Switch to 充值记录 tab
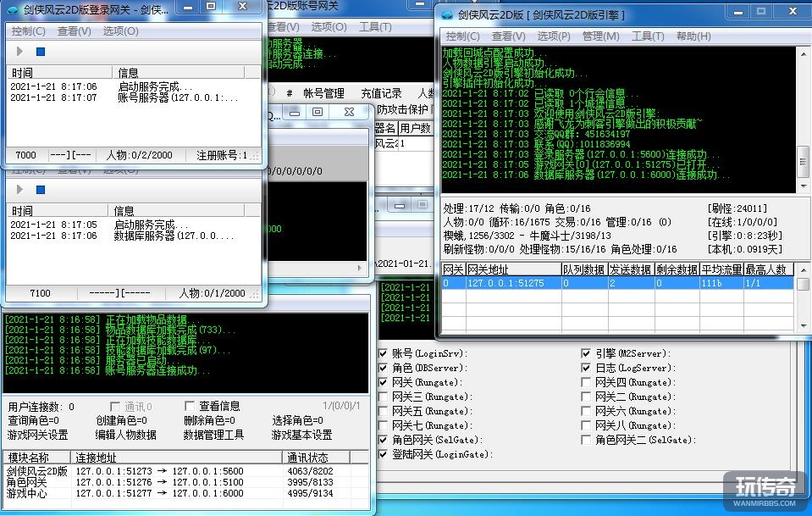812x516 pixels. pos(381,93)
